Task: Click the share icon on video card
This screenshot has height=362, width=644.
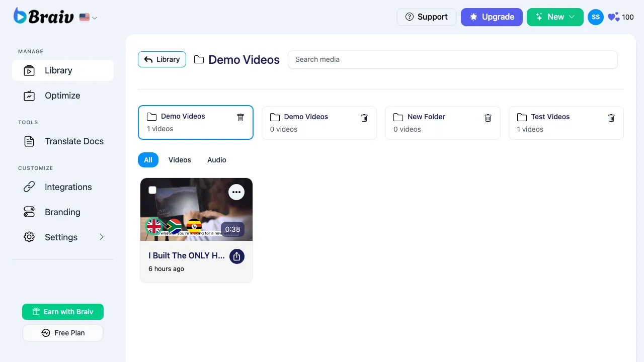Action: [237, 256]
